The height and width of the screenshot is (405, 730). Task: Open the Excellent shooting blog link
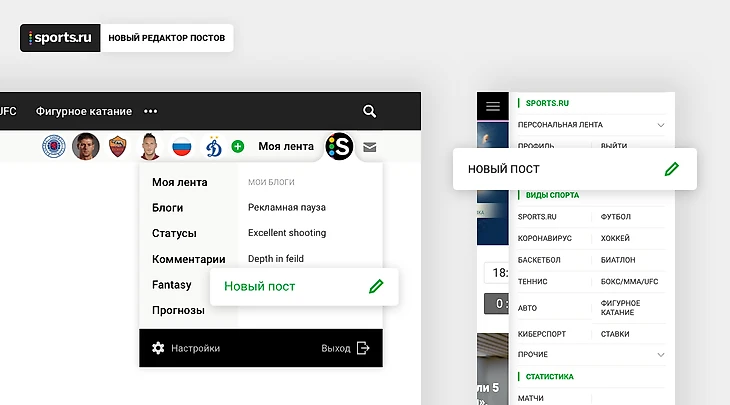[287, 233]
